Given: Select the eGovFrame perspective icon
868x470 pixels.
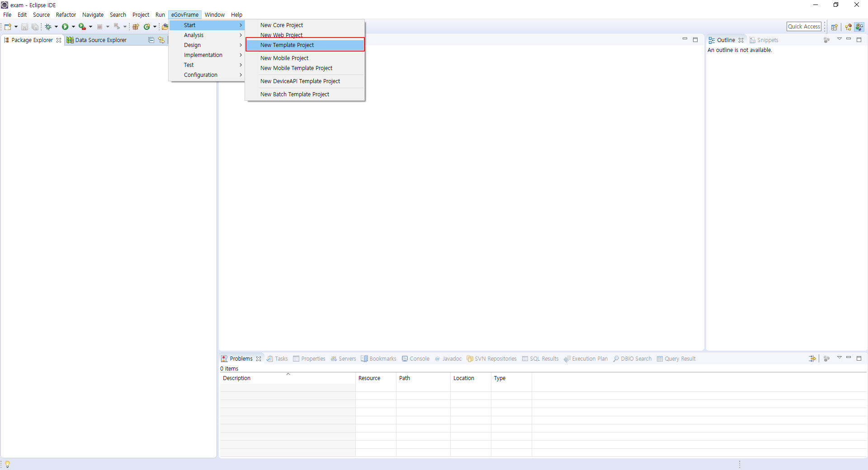Looking at the screenshot, I should tap(859, 27).
